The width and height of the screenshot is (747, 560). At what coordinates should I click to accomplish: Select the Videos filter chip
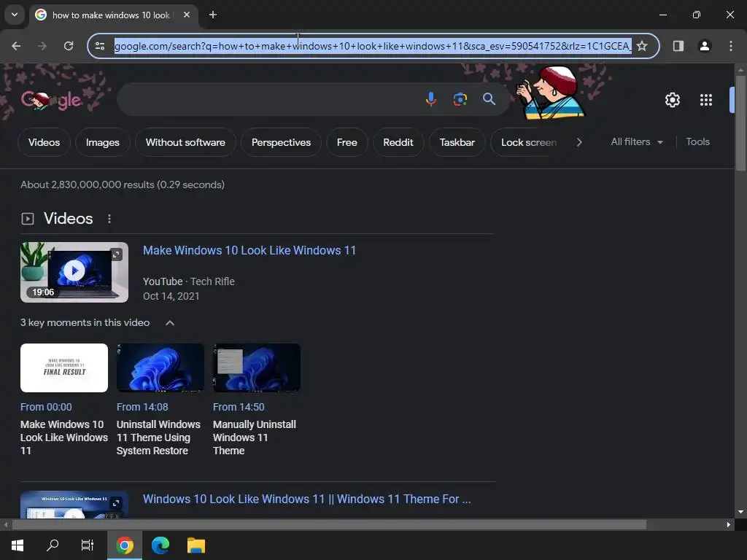coord(44,142)
